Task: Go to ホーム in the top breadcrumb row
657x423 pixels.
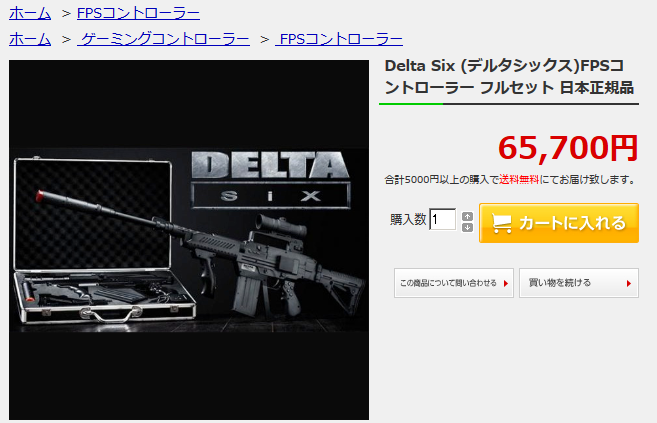Action: 30,13
